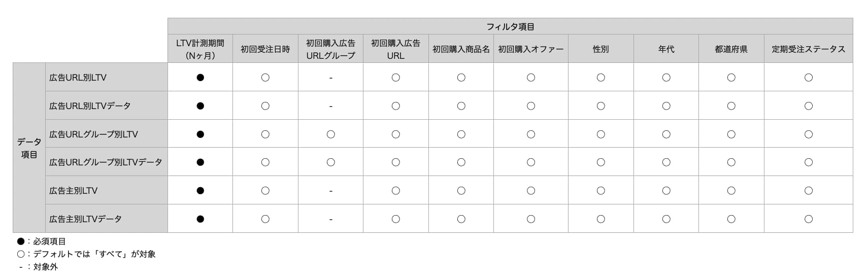Click the 初回受注日時 circle for 広告主別LTV
Viewport: 868px width, 279px height.
265,191
